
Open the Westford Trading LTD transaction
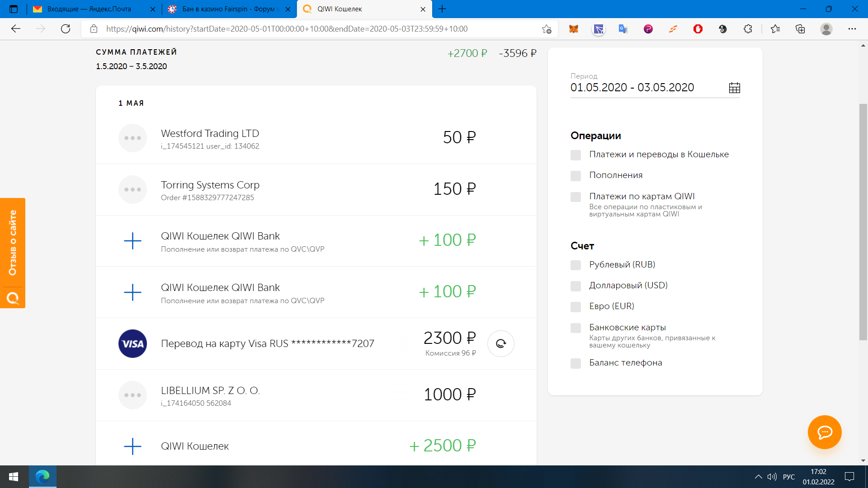click(x=316, y=138)
